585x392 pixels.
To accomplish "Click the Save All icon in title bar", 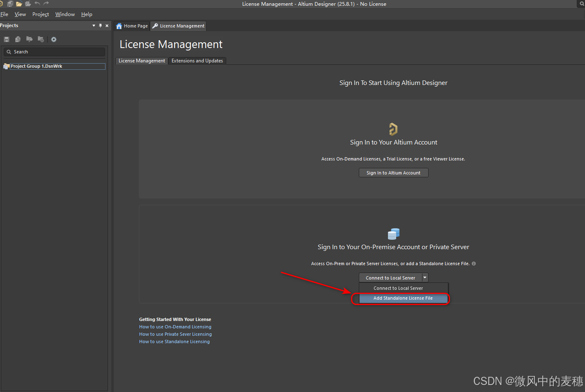I will tap(10, 4).
